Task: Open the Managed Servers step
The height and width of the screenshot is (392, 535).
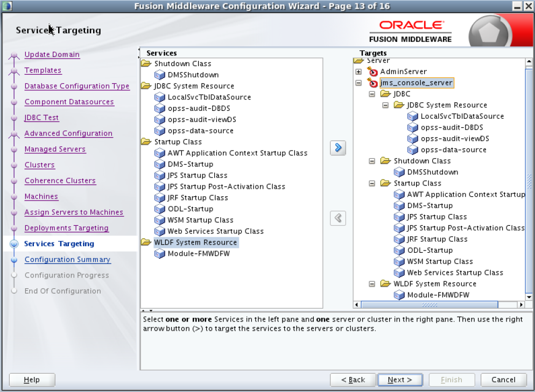Action: pyautogui.click(x=55, y=149)
